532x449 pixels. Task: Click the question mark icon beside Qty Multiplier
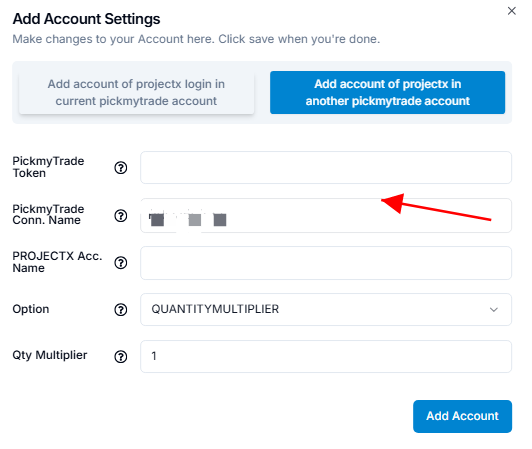click(x=120, y=356)
